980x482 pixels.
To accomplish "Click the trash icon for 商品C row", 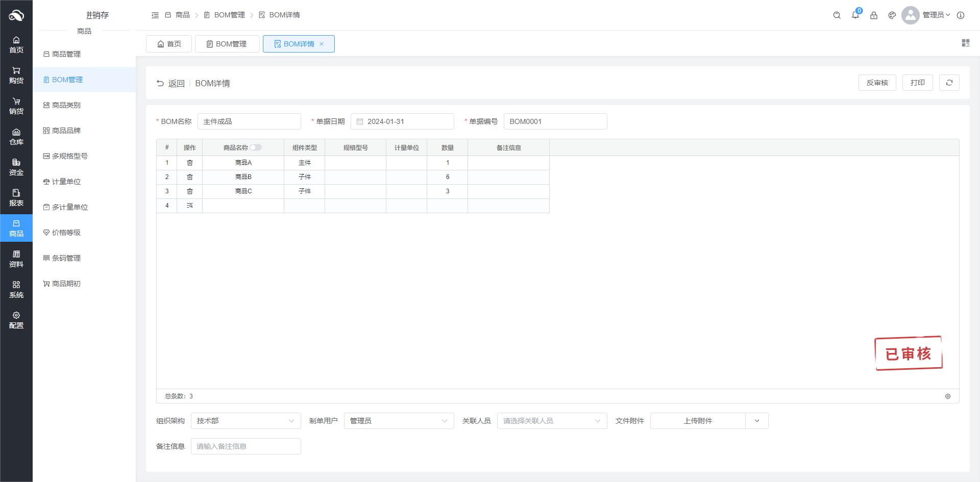I will [x=190, y=191].
